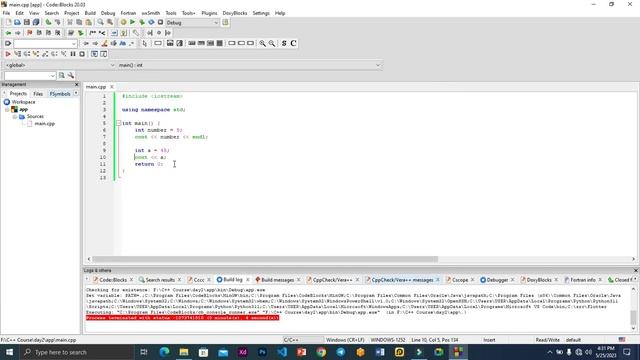
Task: Open the wxSmith menu
Action: (x=151, y=13)
